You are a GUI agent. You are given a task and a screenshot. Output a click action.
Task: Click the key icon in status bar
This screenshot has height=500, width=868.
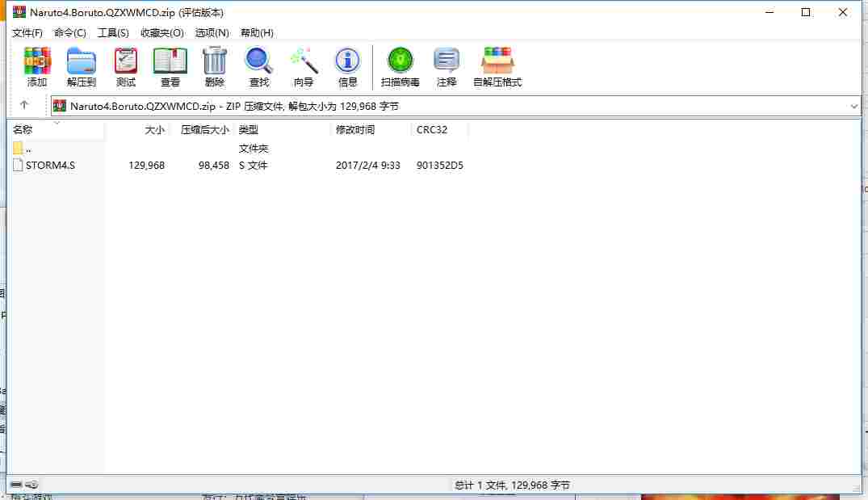(31, 485)
